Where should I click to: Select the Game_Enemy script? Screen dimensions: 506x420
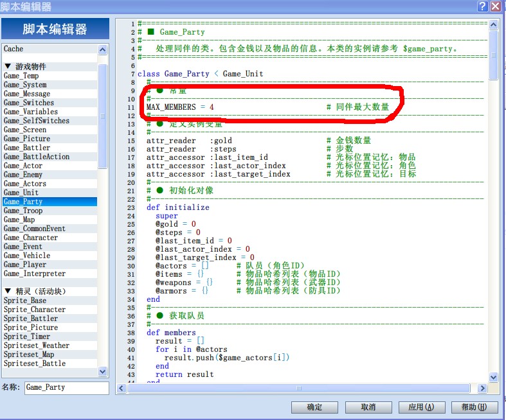50,175
